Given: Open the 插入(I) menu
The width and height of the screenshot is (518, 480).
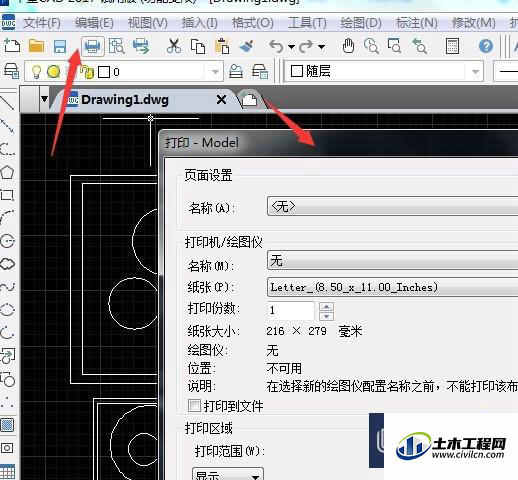Looking at the screenshot, I should [200, 23].
